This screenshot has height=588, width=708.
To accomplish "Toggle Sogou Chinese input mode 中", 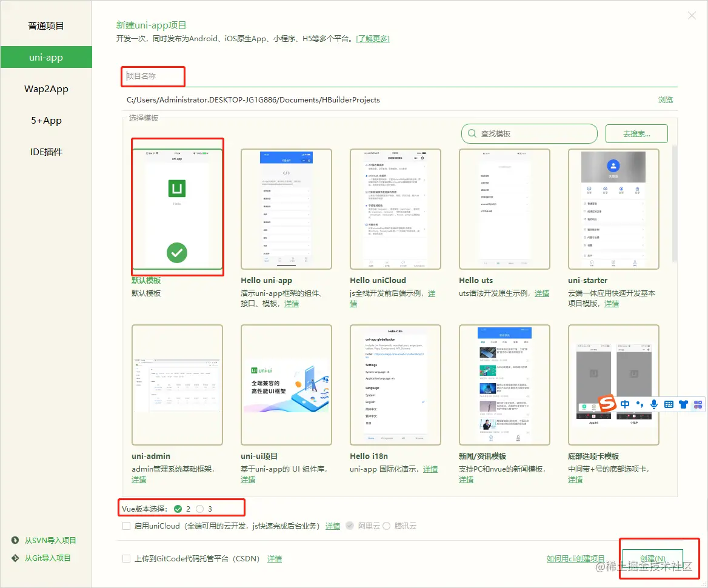I will pyautogui.click(x=625, y=404).
